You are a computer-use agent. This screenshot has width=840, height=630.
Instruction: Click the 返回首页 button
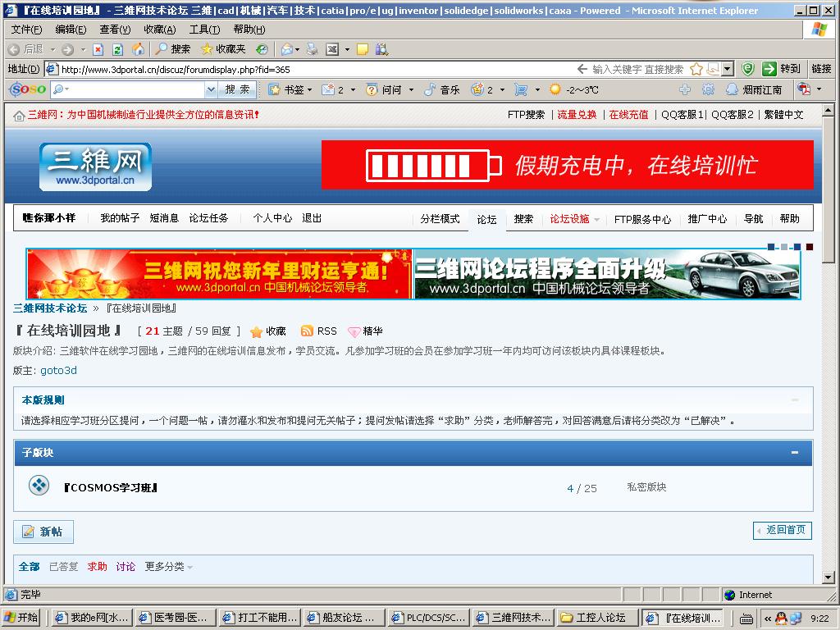click(x=783, y=530)
